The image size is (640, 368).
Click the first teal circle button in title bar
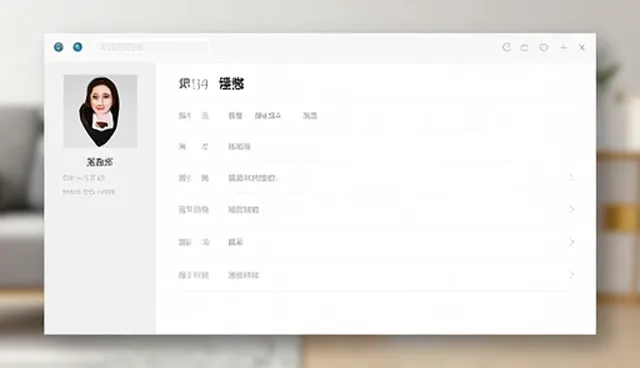58,47
